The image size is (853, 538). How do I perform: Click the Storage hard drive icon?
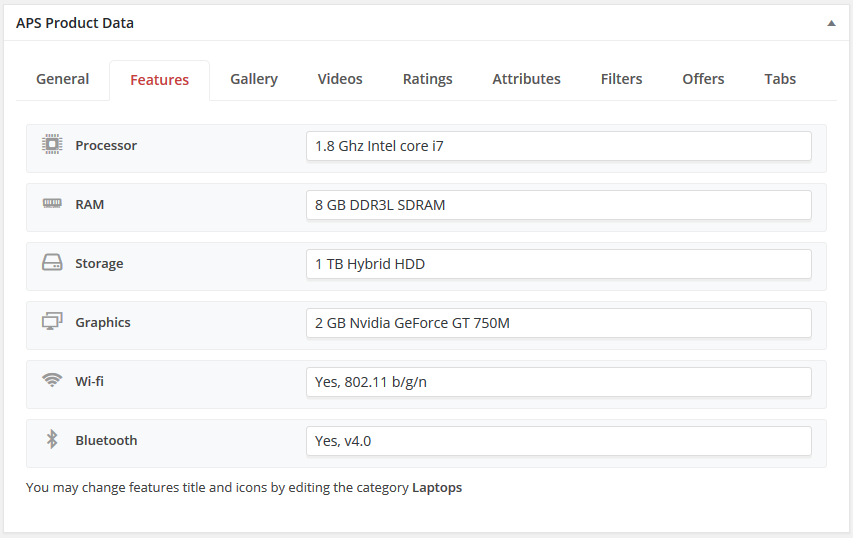coord(52,263)
